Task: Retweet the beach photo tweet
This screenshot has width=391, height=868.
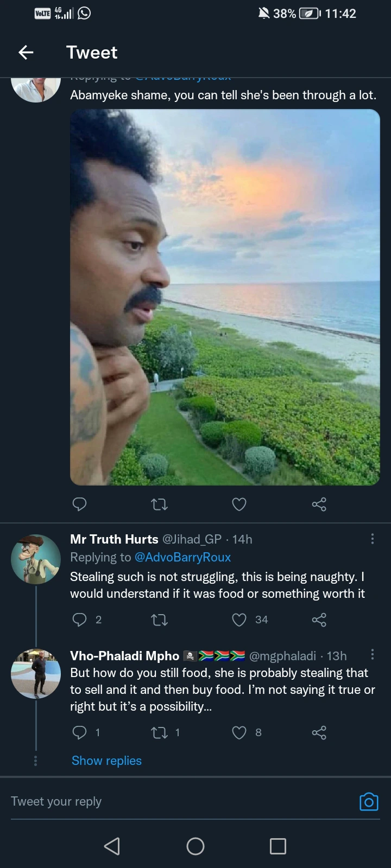Action: [x=159, y=505]
